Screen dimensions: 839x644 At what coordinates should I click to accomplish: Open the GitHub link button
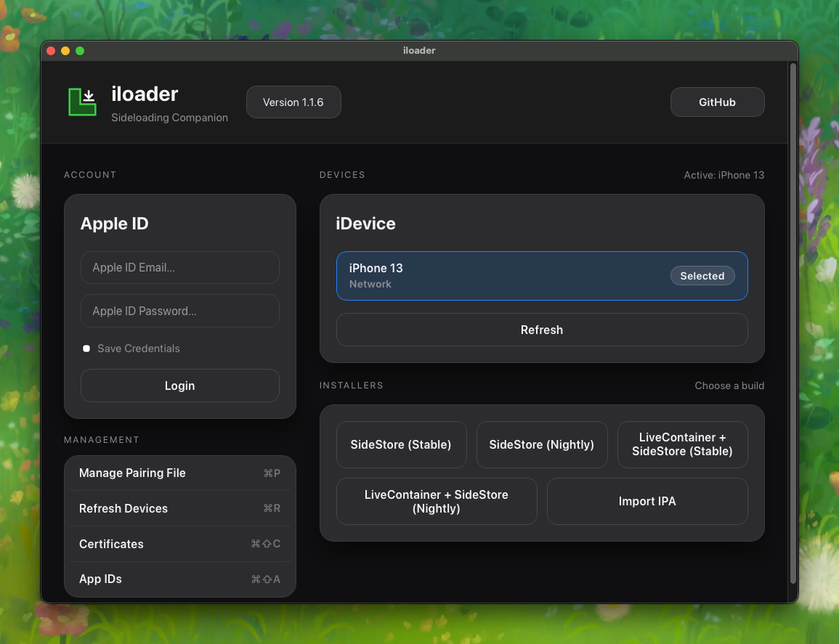tap(717, 102)
